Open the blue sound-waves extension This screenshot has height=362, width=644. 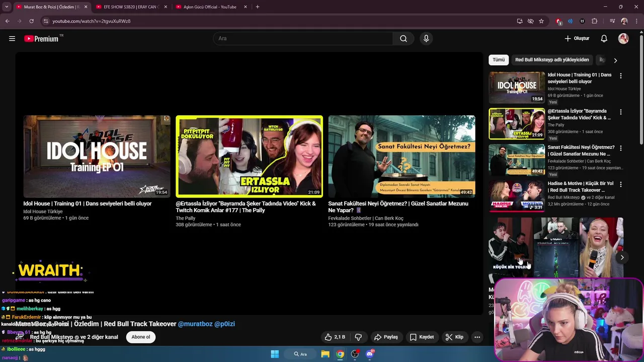pos(570,21)
